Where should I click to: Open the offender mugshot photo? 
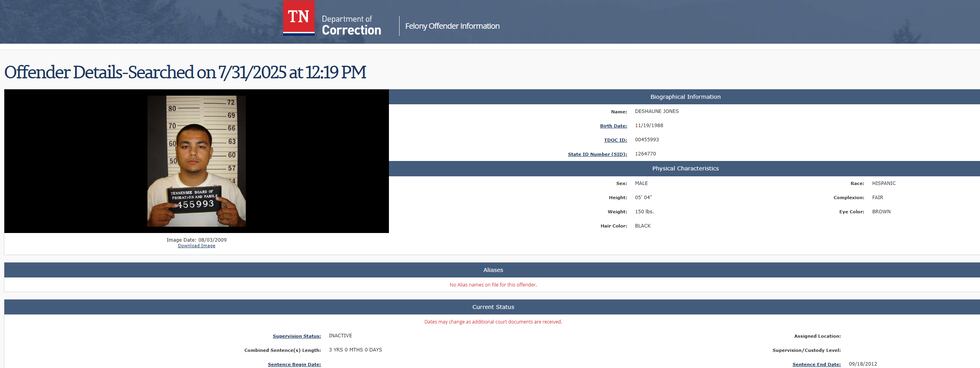(x=196, y=161)
